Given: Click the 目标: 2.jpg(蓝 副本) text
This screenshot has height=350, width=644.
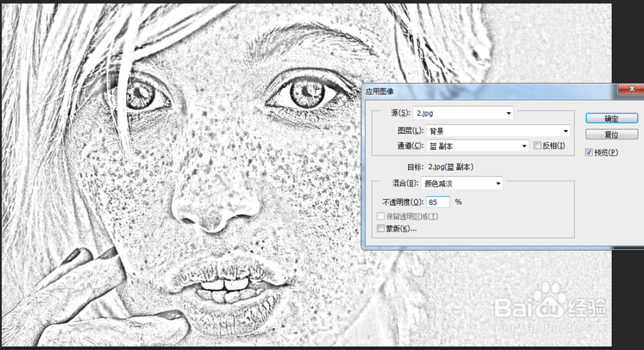Looking at the screenshot, I should 440,167.
